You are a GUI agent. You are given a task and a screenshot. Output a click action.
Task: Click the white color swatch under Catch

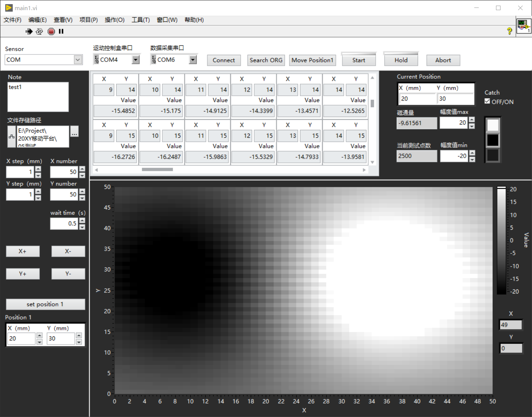(x=493, y=125)
